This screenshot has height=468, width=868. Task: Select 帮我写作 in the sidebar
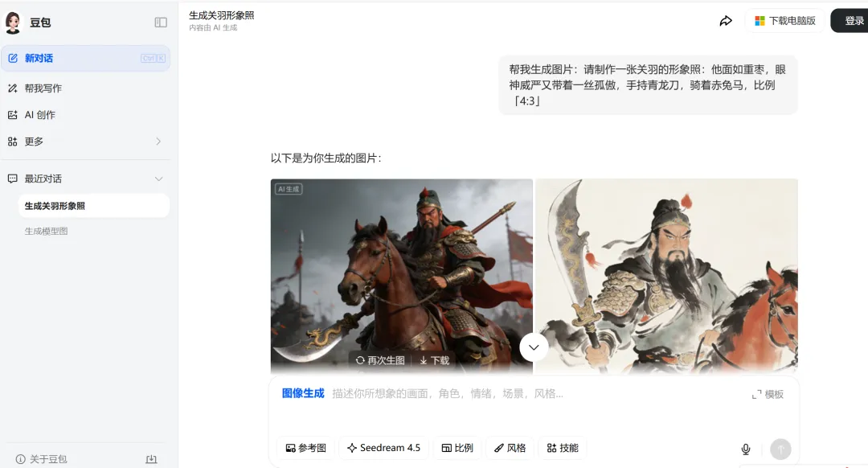click(85, 88)
